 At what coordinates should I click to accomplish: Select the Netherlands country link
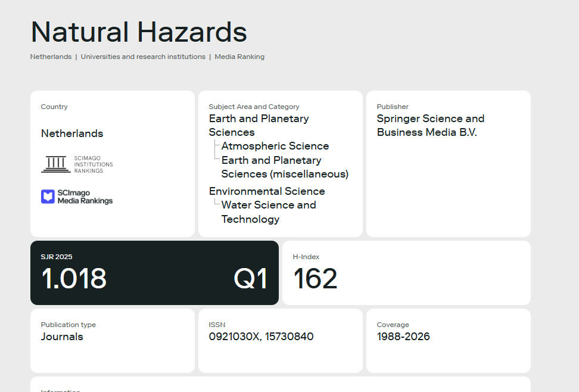(72, 133)
